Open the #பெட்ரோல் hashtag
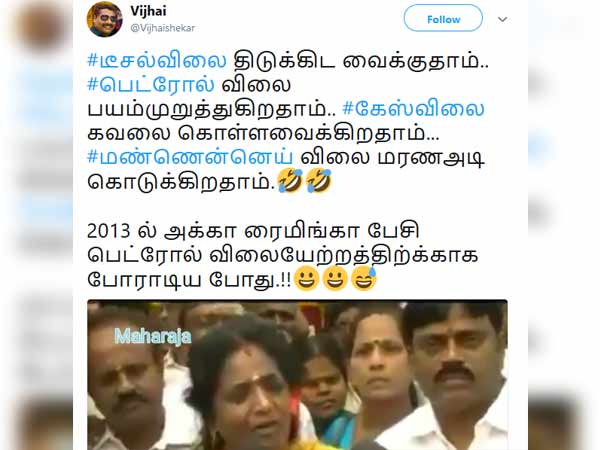This screenshot has height=450, width=600. tap(151, 85)
